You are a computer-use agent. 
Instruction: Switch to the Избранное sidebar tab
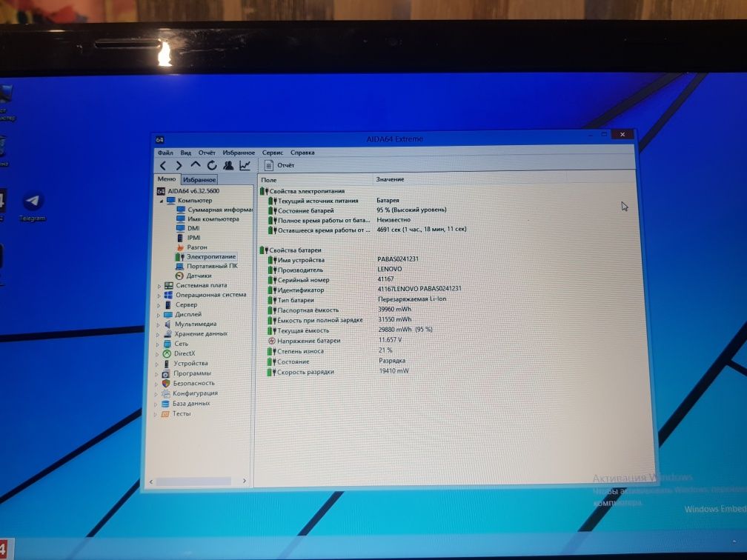pos(199,179)
